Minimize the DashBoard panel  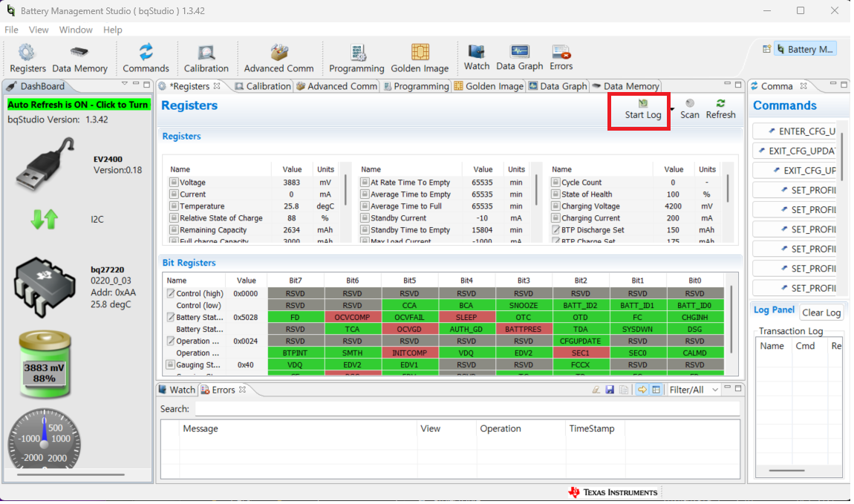(x=136, y=84)
